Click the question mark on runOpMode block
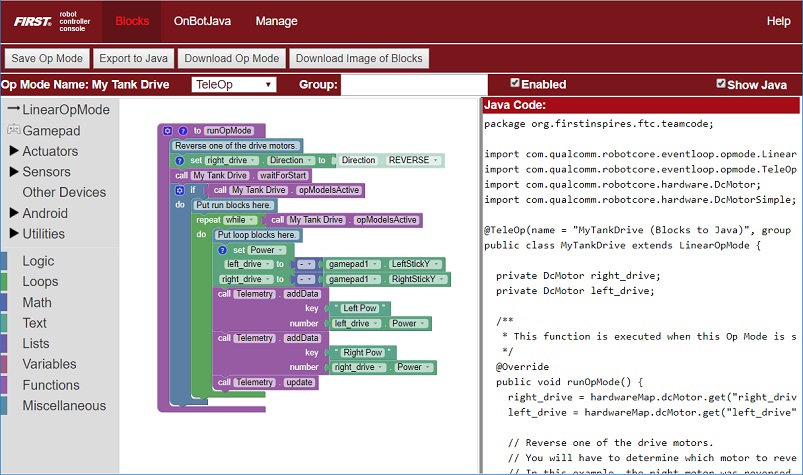This screenshot has height=475, width=803. tap(183, 131)
